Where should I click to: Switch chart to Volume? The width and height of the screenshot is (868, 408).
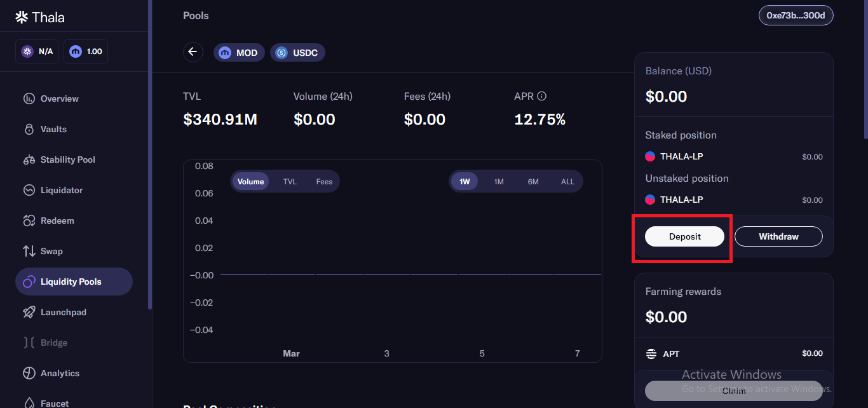click(250, 182)
